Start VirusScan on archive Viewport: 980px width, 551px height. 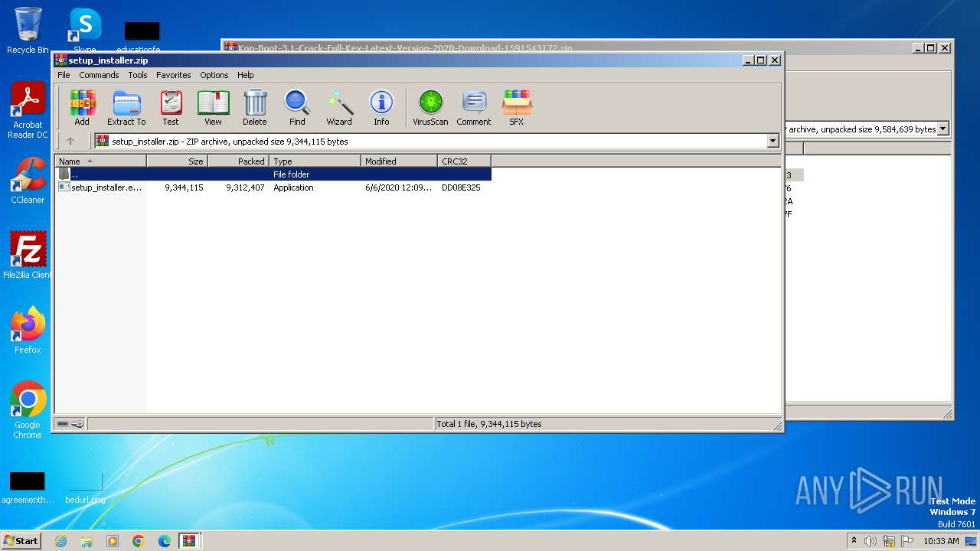coord(430,107)
